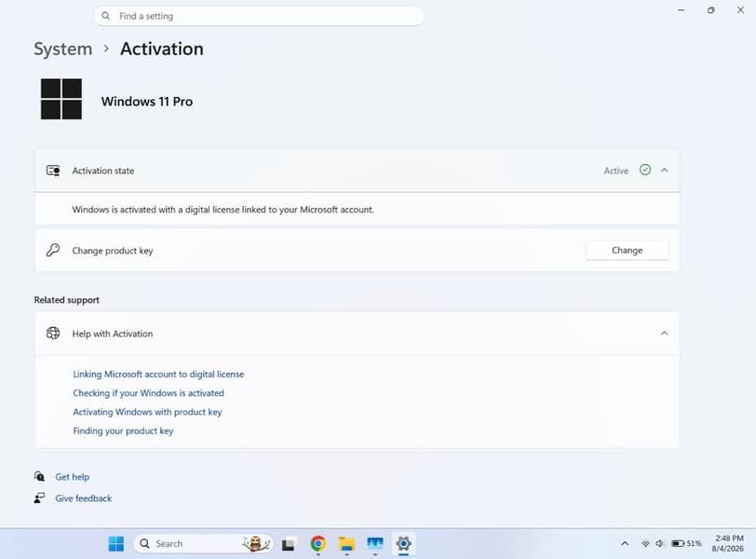Open the Get help link
The image size is (756, 559).
pyautogui.click(x=73, y=476)
